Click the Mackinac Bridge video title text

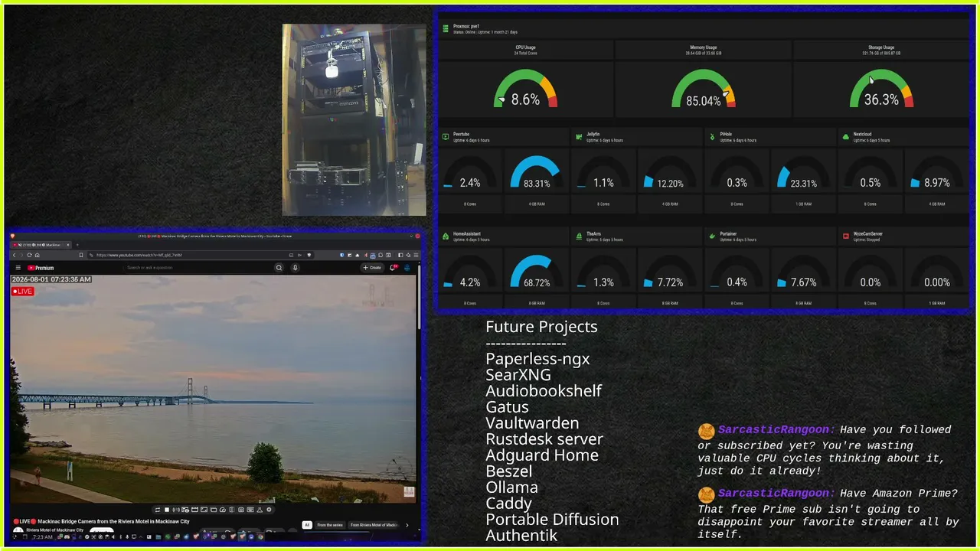coord(103,521)
